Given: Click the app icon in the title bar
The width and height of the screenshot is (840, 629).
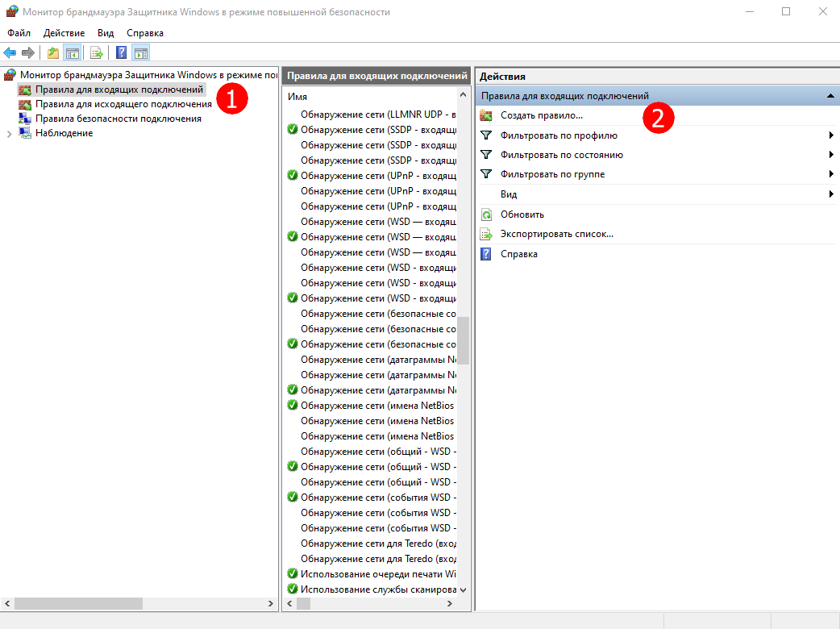Looking at the screenshot, I should [x=12, y=11].
